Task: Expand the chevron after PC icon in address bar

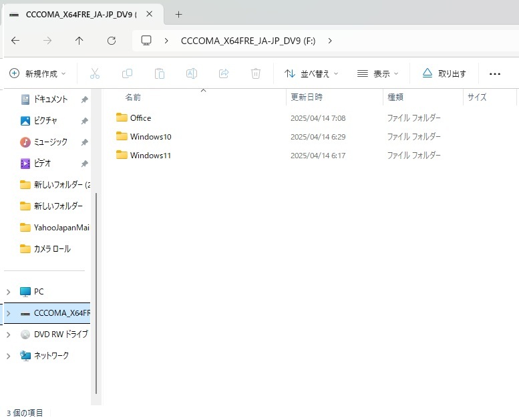Action: 166,41
